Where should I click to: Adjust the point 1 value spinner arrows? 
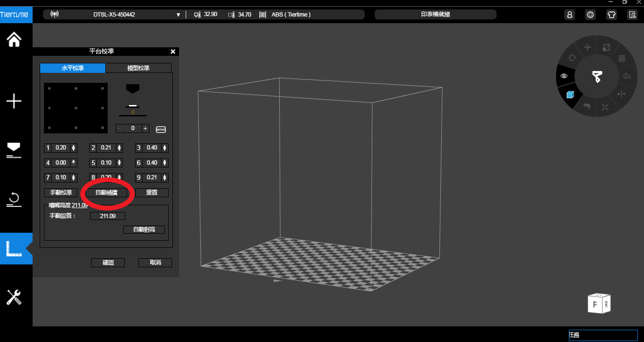click(x=73, y=148)
